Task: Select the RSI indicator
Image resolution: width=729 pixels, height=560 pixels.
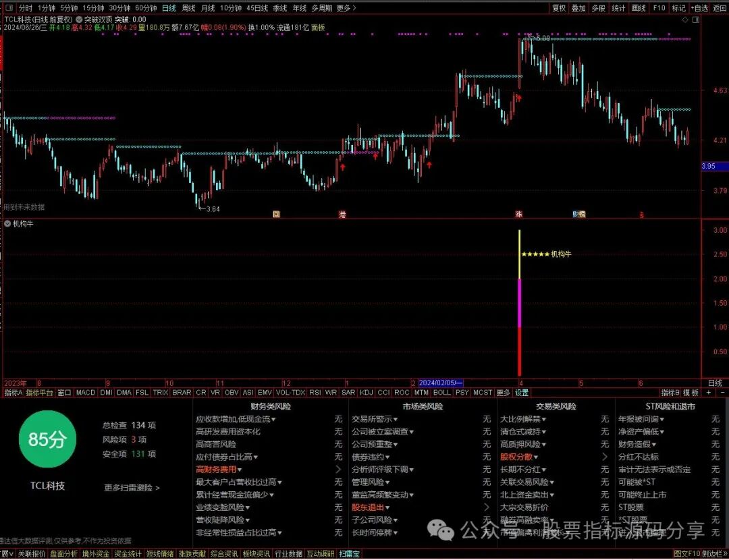Action: 315,393
